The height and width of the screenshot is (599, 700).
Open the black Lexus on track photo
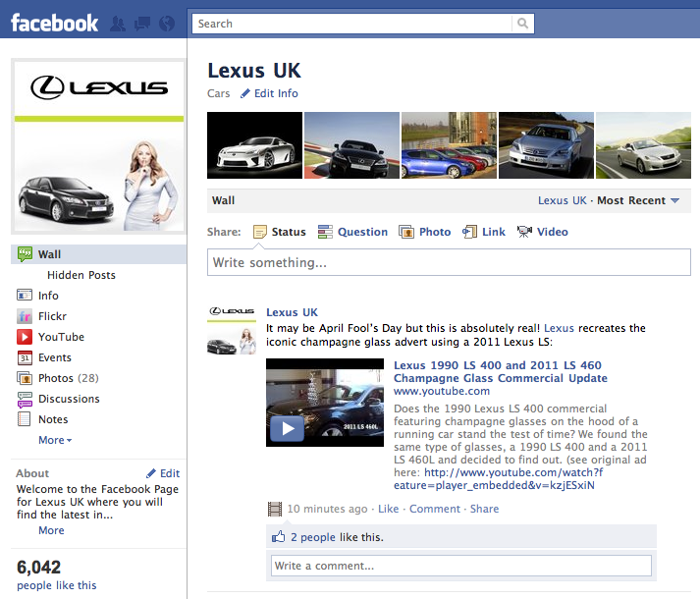351,145
